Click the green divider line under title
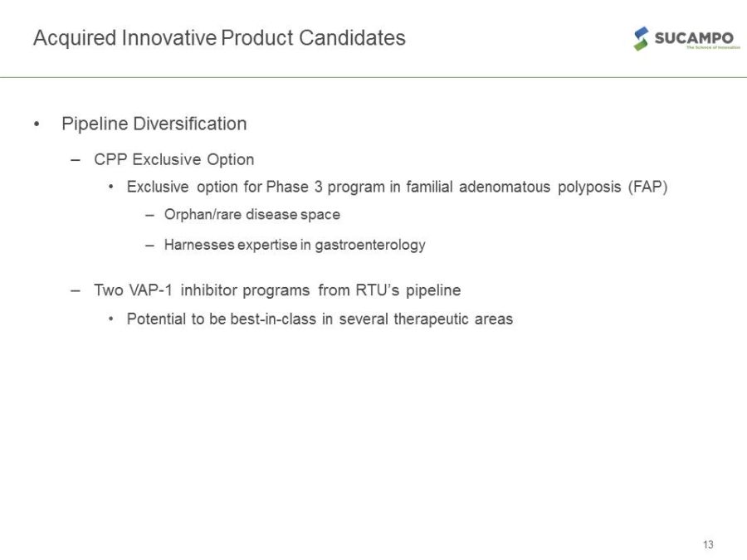This screenshot has height=560, width=747. click(x=373, y=77)
